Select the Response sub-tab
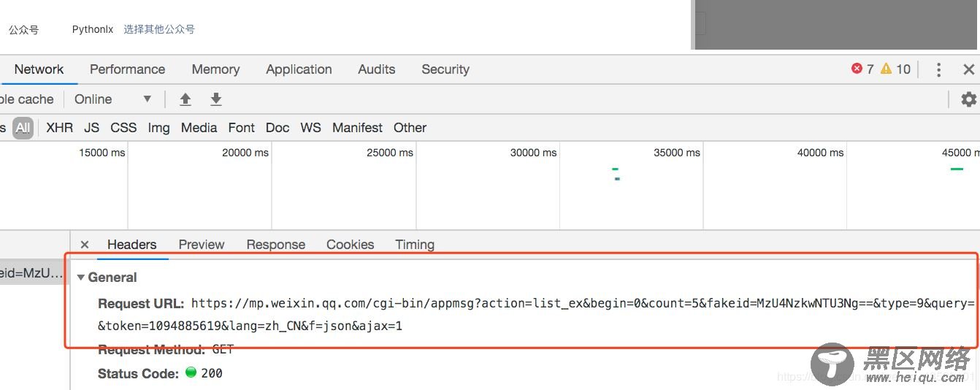The image size is (980, 390). click(x=276, y=245)
